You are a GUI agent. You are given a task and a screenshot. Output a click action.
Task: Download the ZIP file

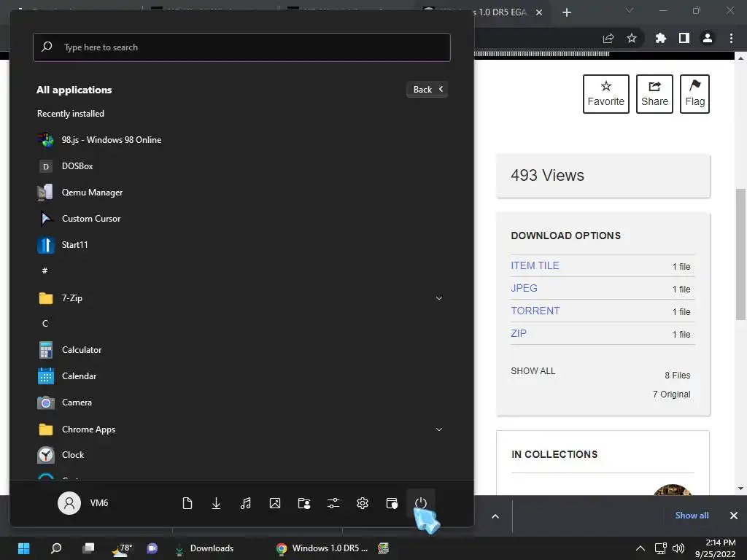pos(519,333)
